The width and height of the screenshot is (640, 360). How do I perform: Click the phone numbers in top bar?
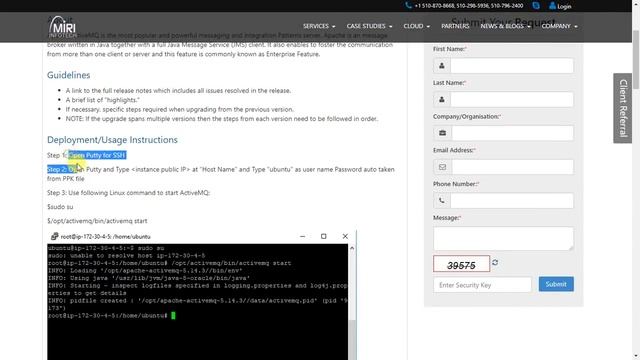click(x=469, y=6)
